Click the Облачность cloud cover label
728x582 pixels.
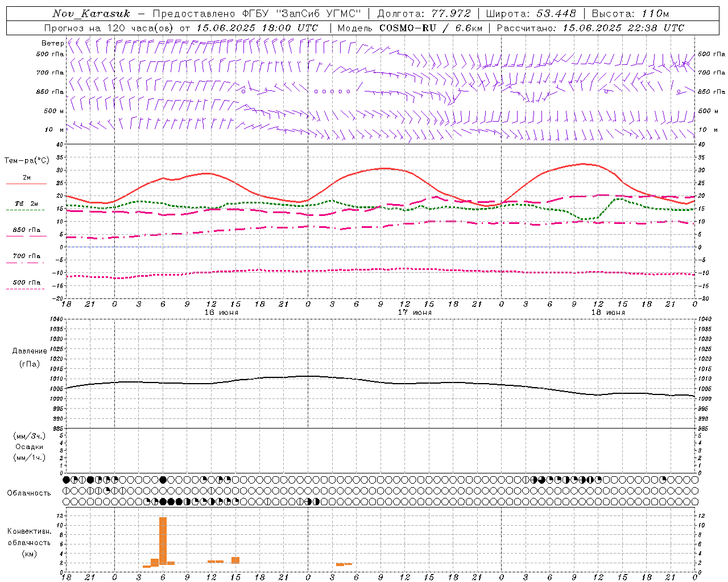29,493
